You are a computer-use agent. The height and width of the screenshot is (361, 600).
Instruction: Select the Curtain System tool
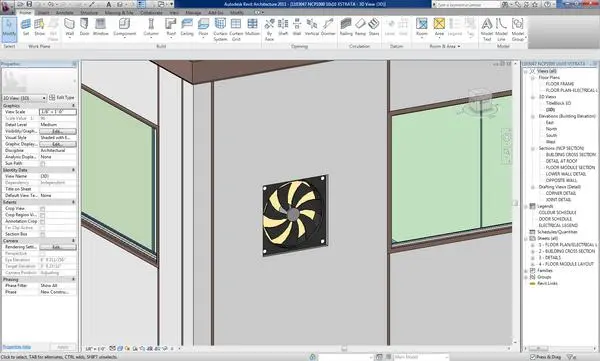click(220, 30)
